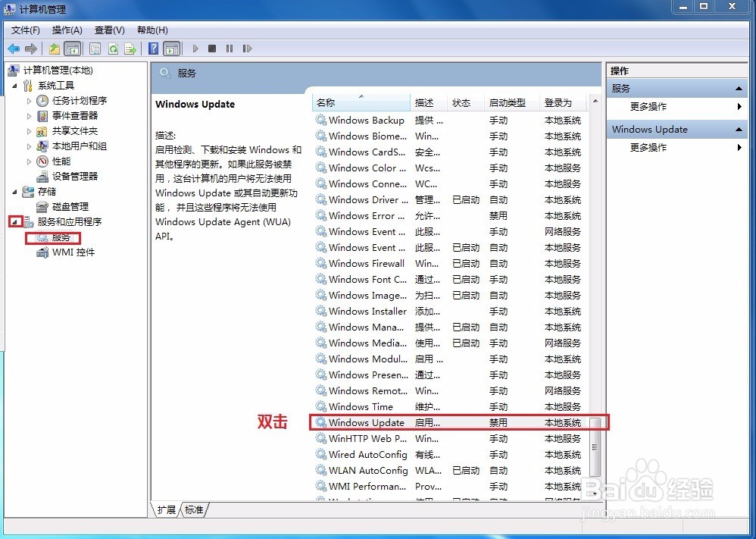Toggle the Show/Hide Action Pane button

tap(172, 49)
